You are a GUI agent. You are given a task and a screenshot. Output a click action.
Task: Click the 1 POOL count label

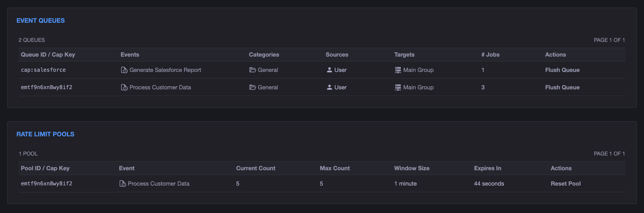pyautogui.click(x=28, y=154)
